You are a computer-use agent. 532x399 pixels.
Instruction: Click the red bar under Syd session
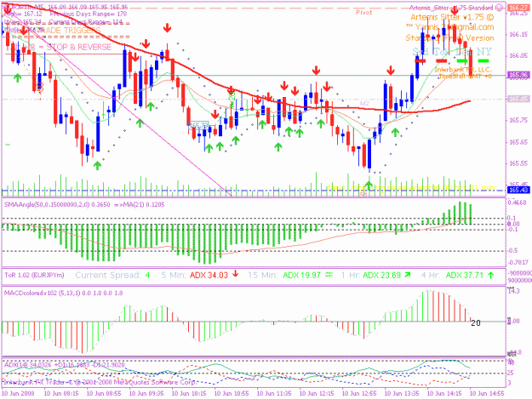[420, 61]
